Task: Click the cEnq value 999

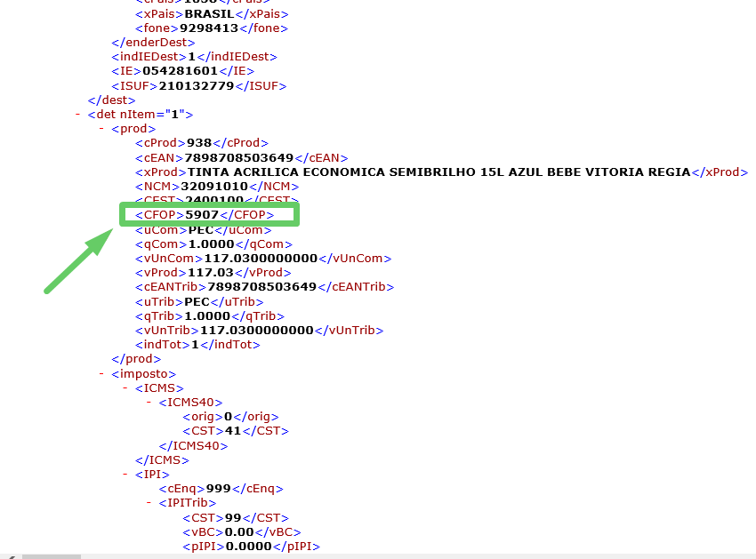Action: pyautogui.click(x=219, y=488)
